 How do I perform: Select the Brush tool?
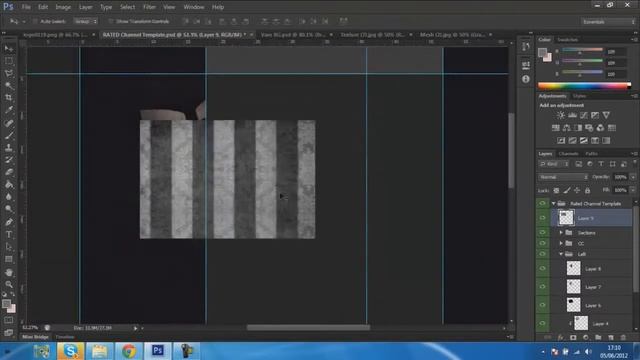[x=9, y=135]
